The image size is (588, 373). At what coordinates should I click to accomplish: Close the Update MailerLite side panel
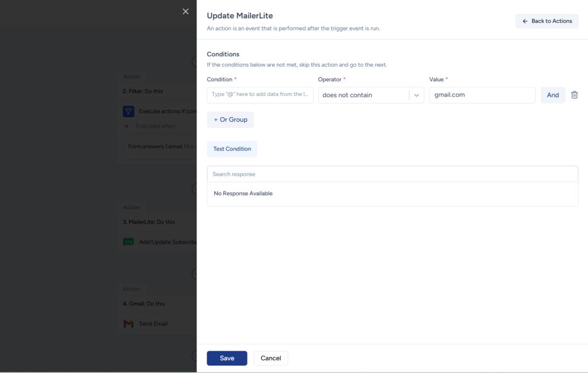click(185, 11)
